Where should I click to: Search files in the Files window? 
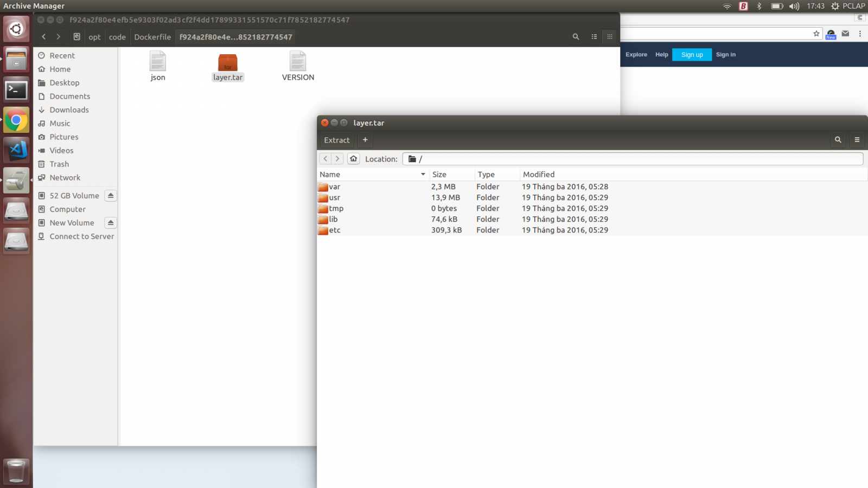click(576, 37)
